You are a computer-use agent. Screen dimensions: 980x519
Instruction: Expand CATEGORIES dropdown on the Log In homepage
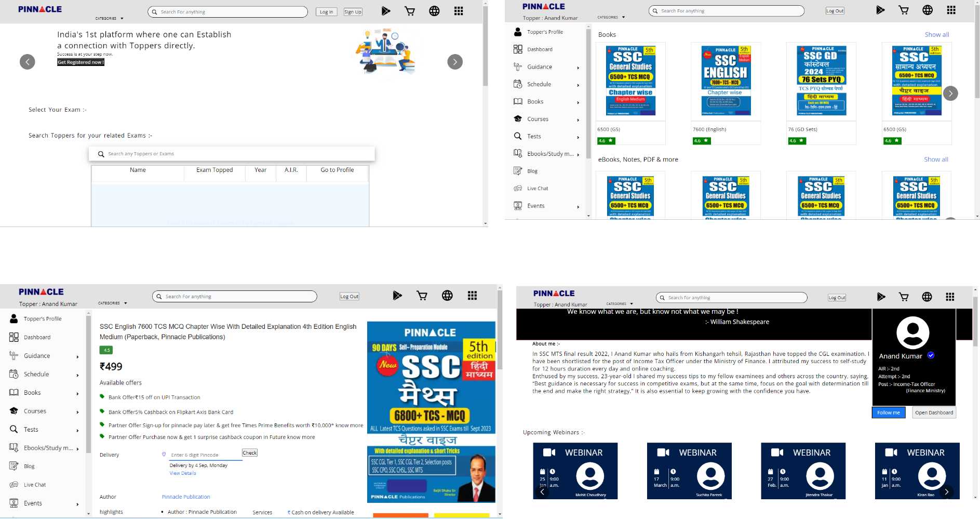click(x=109, y=18)
